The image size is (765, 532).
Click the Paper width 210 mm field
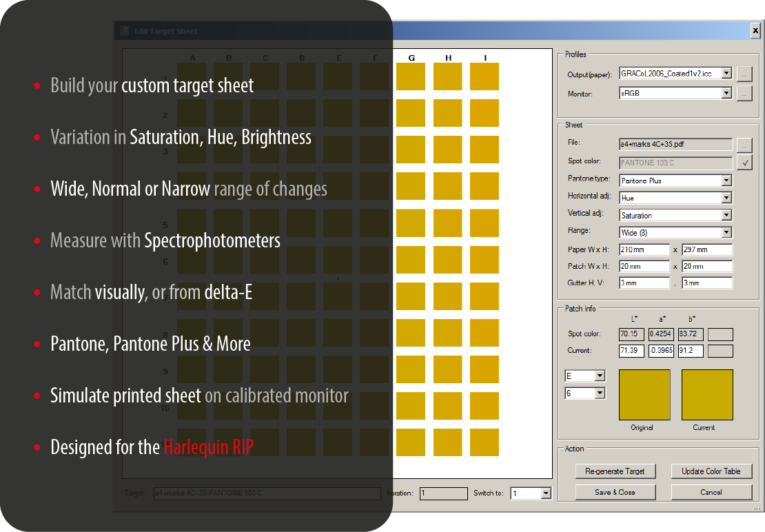tap(644, 249)
